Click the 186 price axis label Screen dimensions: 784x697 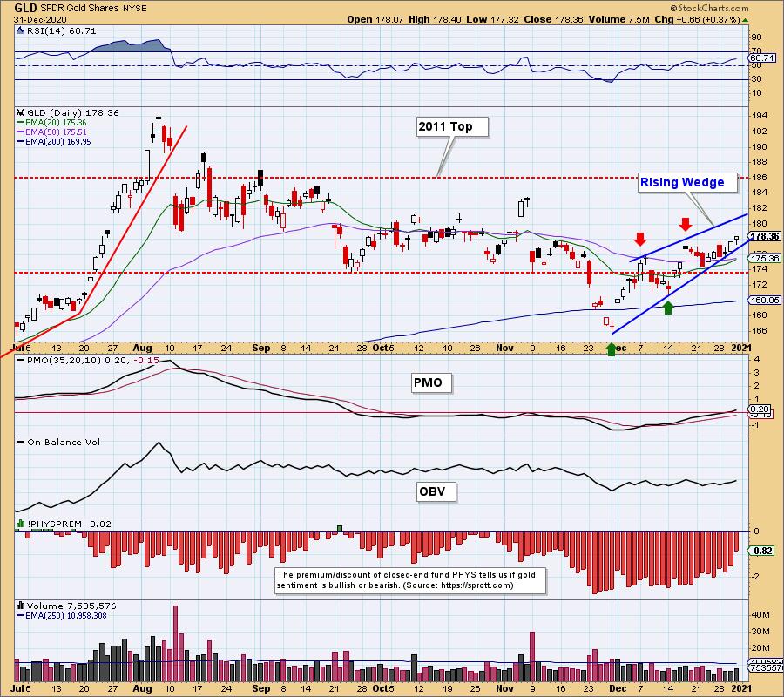tap(759, 178)
